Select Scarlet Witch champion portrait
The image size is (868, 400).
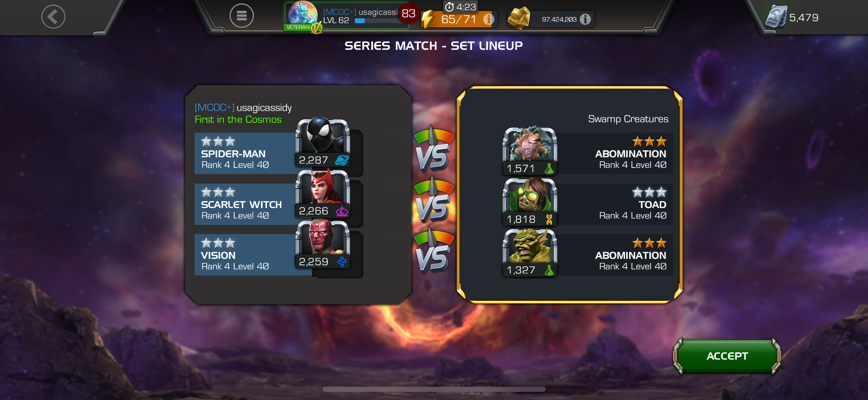[323, 193]
